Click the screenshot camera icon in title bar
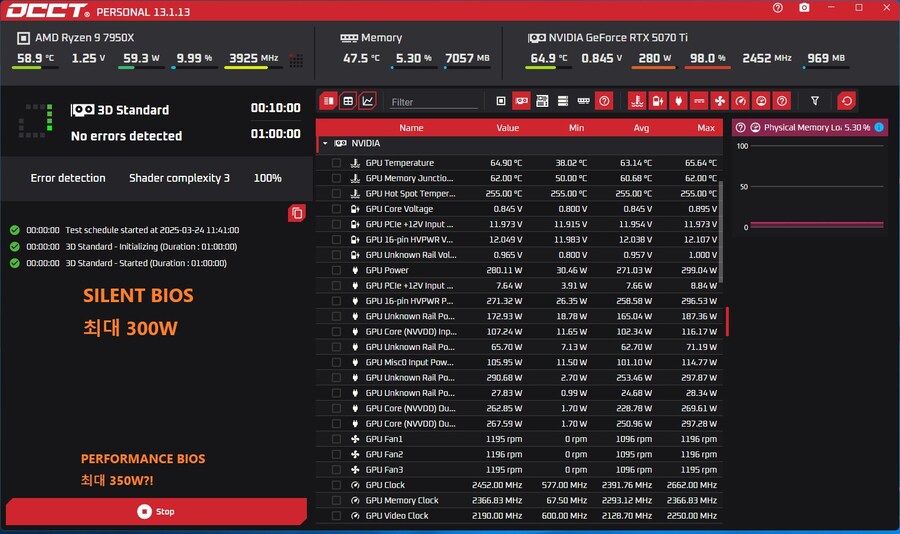900x534 pixels. pos(804,8)
